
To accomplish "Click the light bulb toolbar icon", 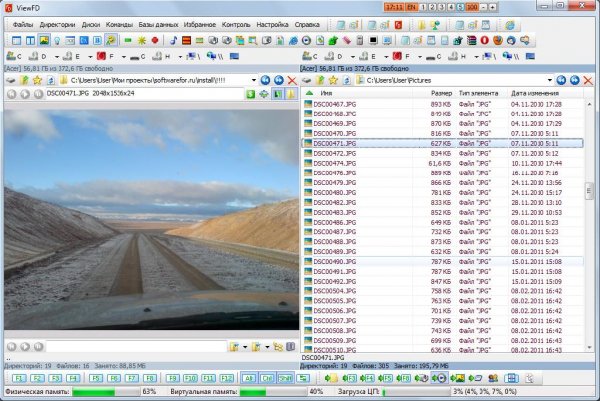I will click(57, 40).
